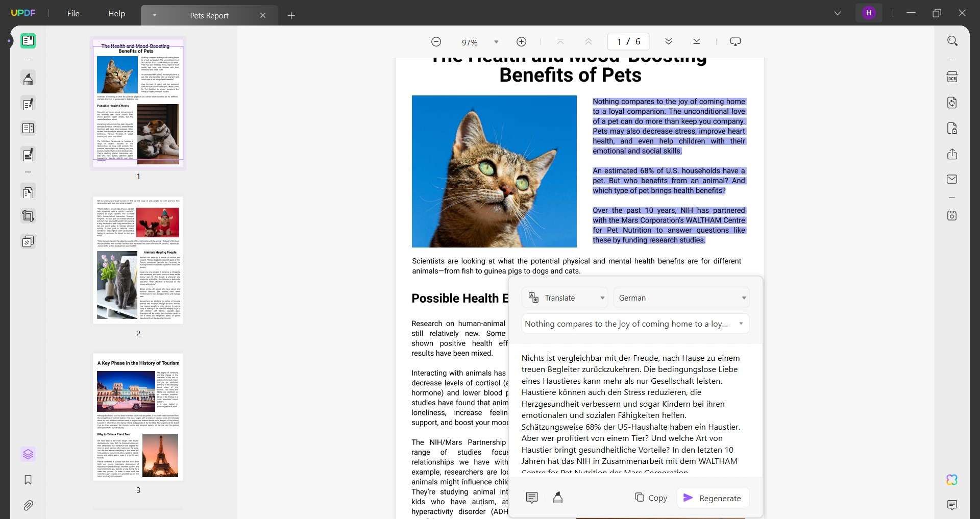
Task: Select page 2 thumbnail
Action: pos(137,260)
